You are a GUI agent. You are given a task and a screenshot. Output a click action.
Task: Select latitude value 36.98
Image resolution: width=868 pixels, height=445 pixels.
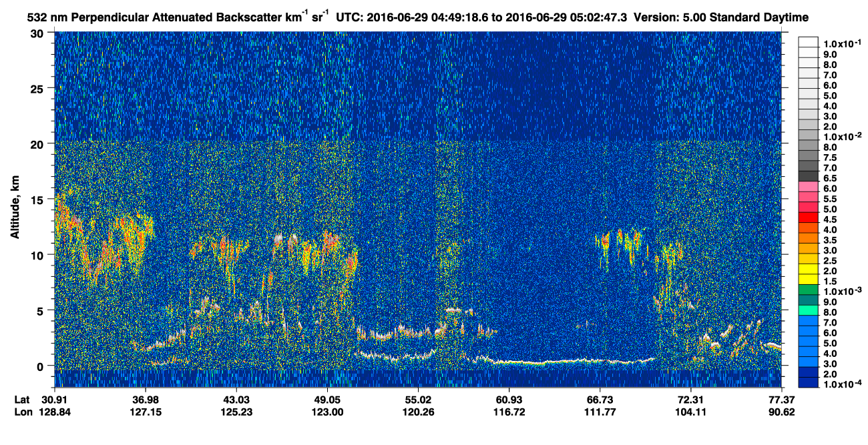click(x=146, y=400)
